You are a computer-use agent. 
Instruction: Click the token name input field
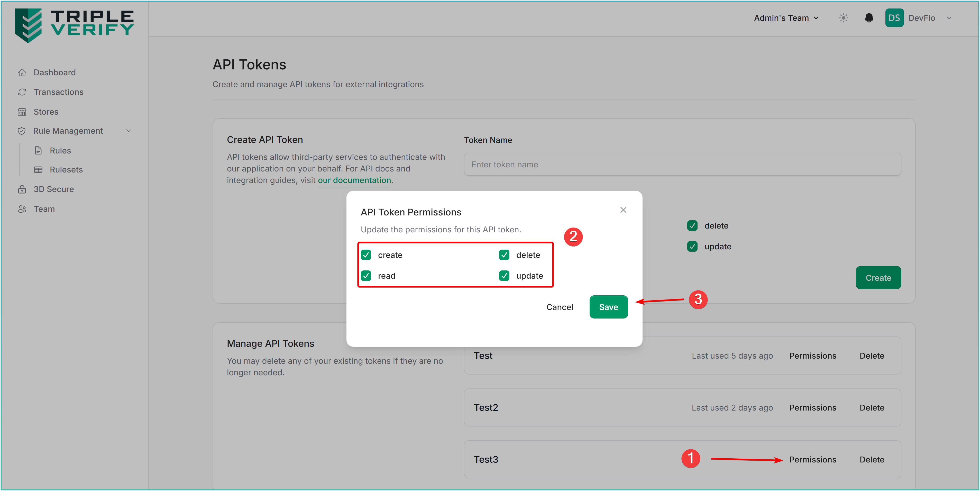pos(682,165)
